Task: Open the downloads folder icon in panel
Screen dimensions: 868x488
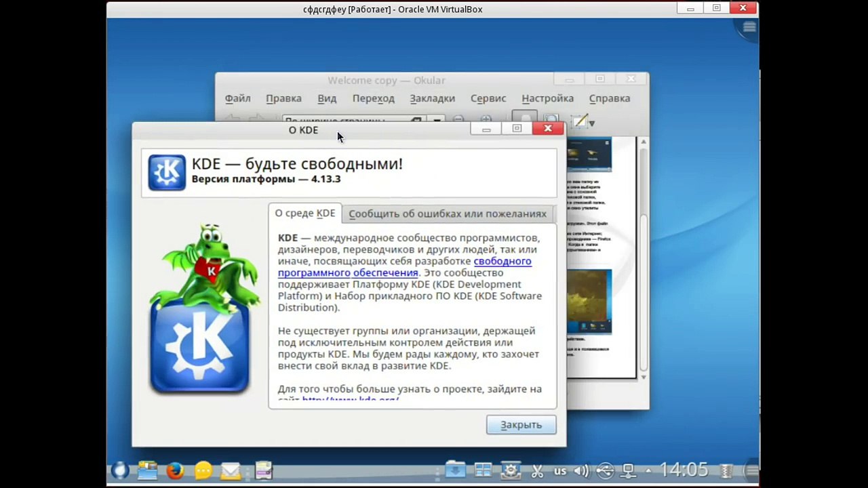Action: [x=456, y=470]
